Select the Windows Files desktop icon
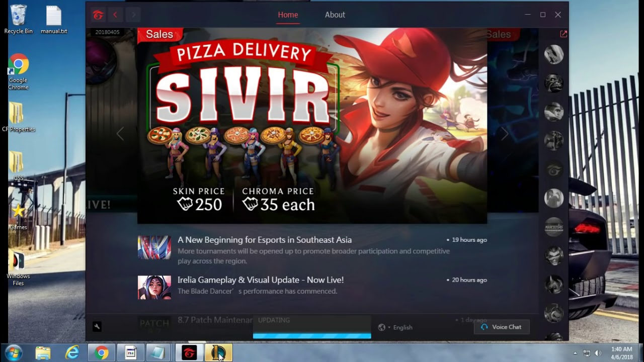This screenshot has width=644, height=362. (19, 268)
